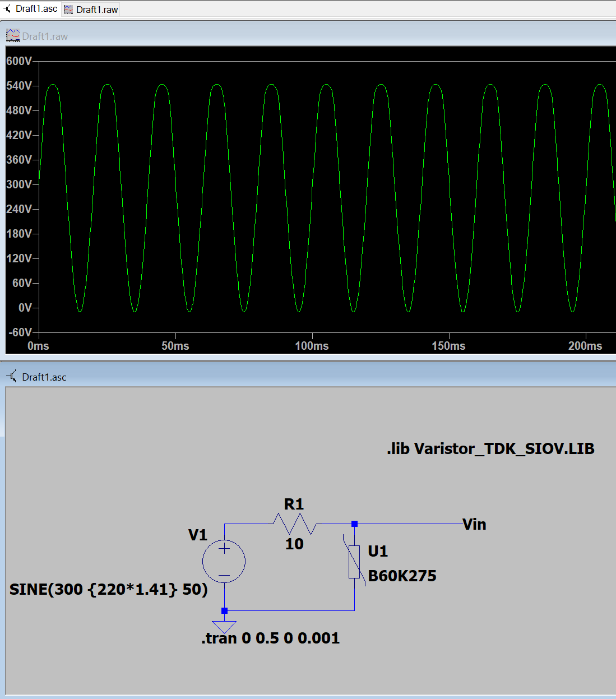Viewport: 616px width, 699px height.
Task: Select the varistor U1 symbol
Action: [354, 562]
